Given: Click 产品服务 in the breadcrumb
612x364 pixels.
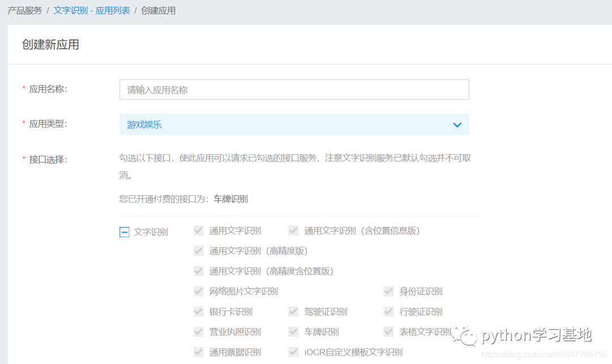Looking at the screenshot, I should 24,11.
